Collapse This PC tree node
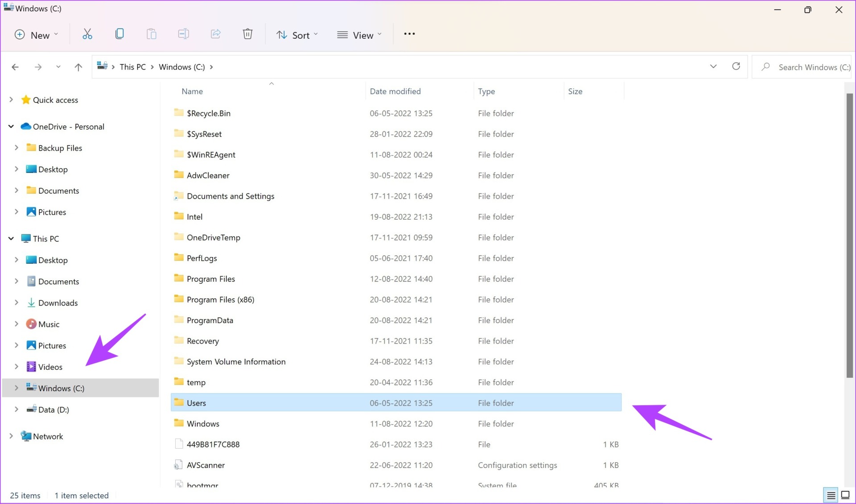Image resolution: width=856 pixels, height=504 pixels. [x=11, y=238]
